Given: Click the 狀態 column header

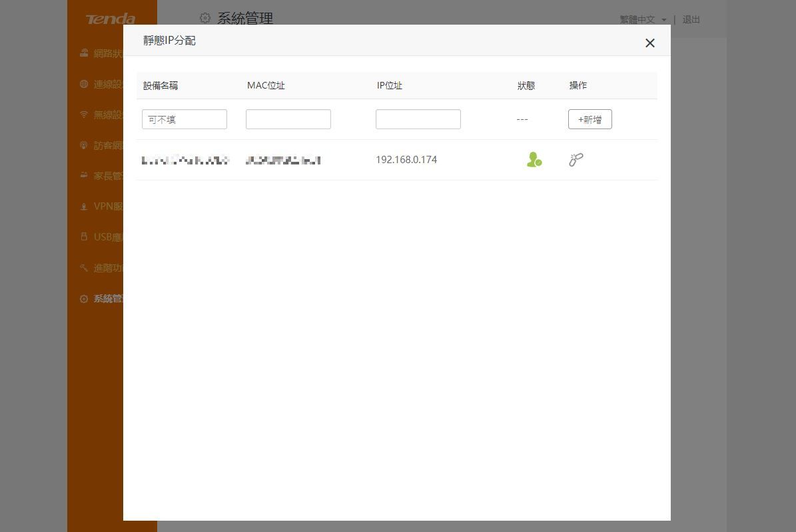Looking at the screenshot, I should click(526, 86).
